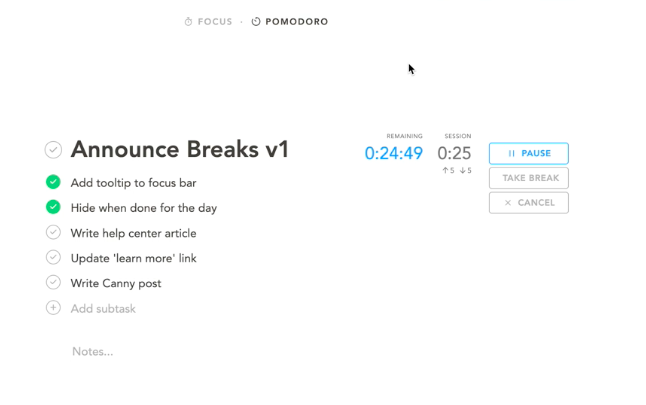This screenshot has height=405, width=646.
Task: Click the blue remaining time 0:24:49
Action: tap(393, 153)
